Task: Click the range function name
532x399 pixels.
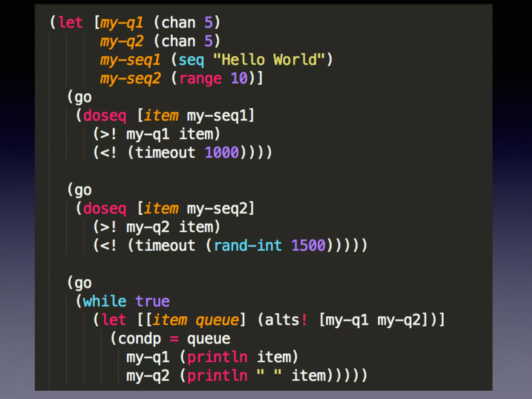Action: (200, 78)
